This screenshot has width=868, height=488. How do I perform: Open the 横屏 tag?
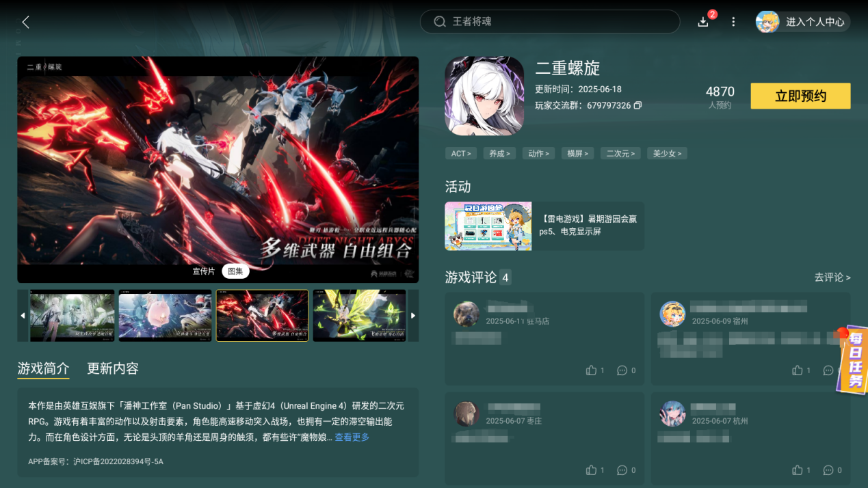578,154
